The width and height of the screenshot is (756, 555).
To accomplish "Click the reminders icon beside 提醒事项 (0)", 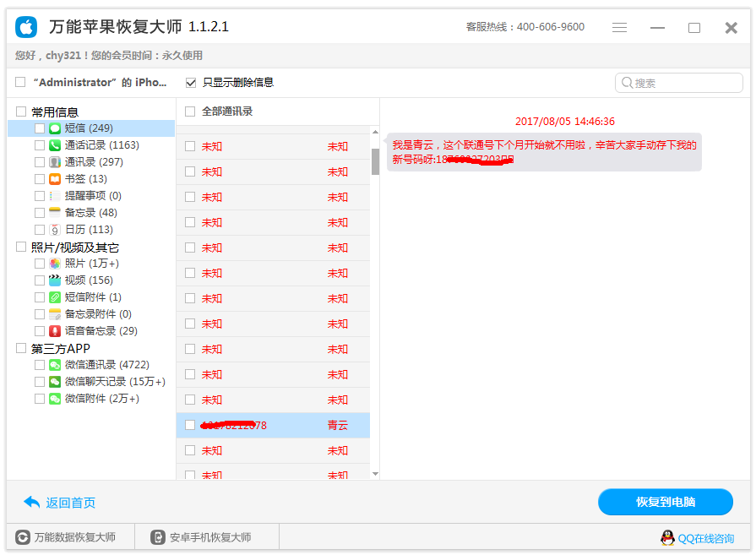I will point(55,196).
